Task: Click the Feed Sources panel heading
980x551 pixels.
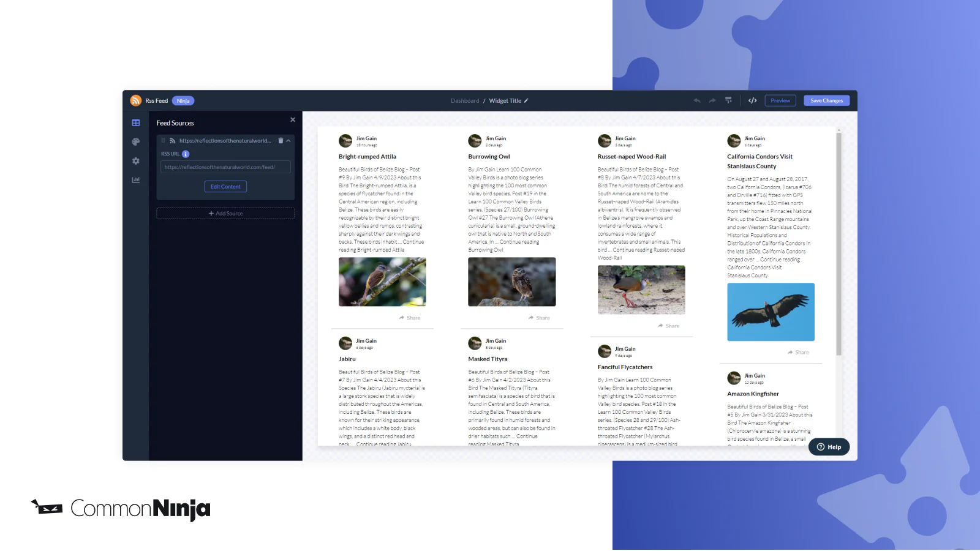Action: [x=175, y=123]
